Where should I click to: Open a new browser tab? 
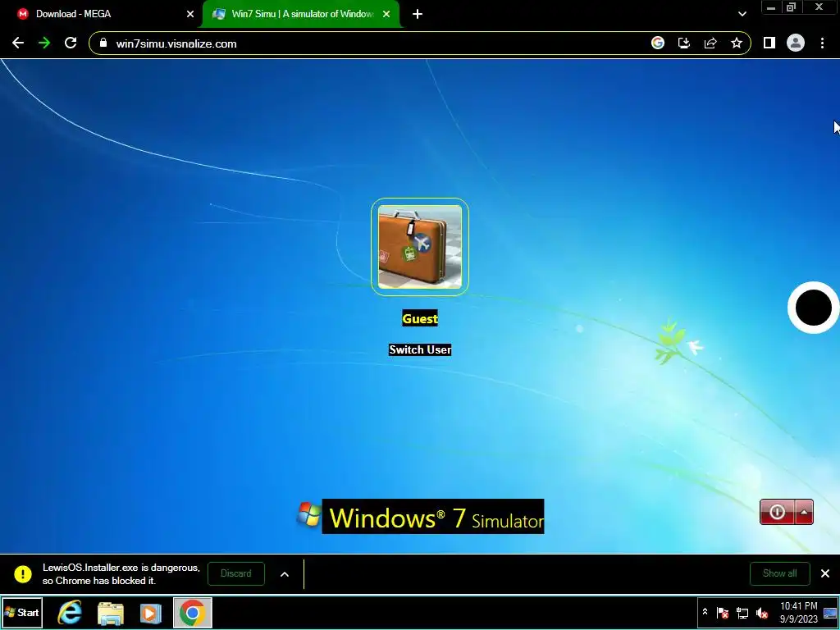coord(418,15)
